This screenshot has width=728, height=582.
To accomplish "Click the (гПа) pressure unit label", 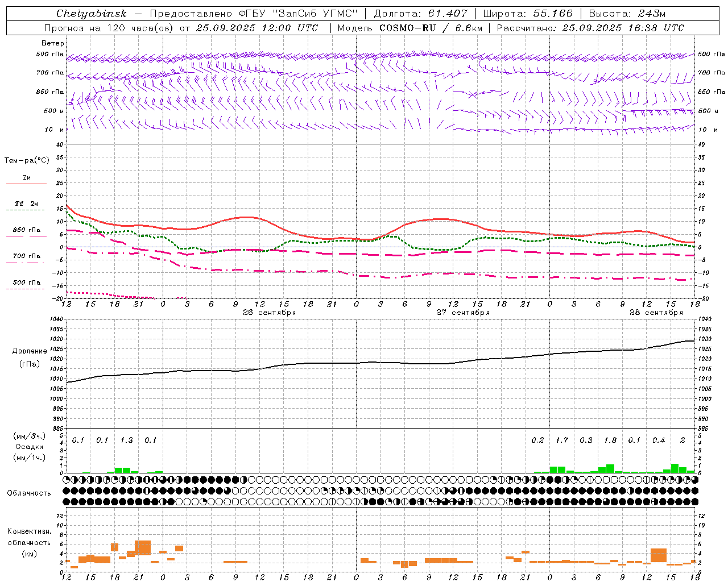I will tap(29, 364).
